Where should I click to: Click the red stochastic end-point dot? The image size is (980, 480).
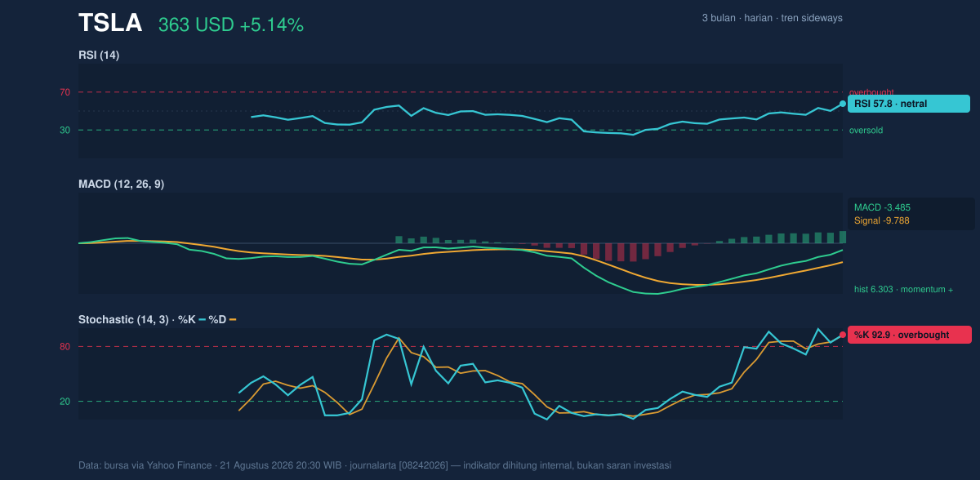[x=843, y=335]
